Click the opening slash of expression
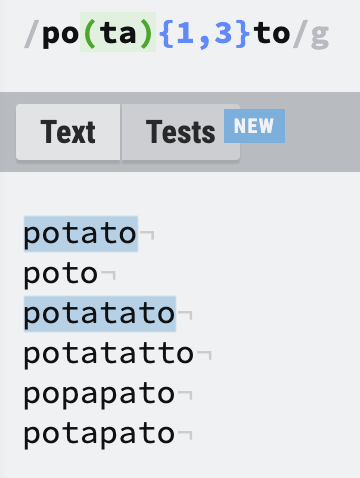Image resolution: width=360 pixels, height=478 pixels. (32, 33)
